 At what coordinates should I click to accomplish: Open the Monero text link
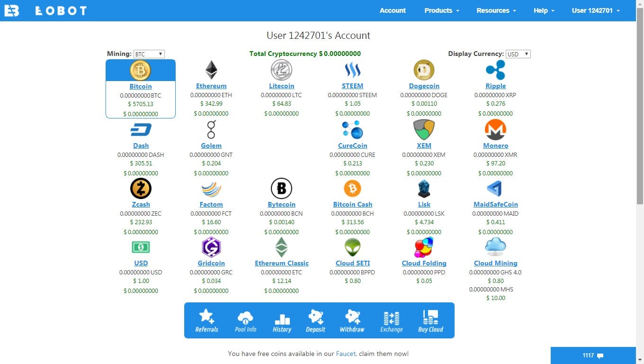point(495,146)
